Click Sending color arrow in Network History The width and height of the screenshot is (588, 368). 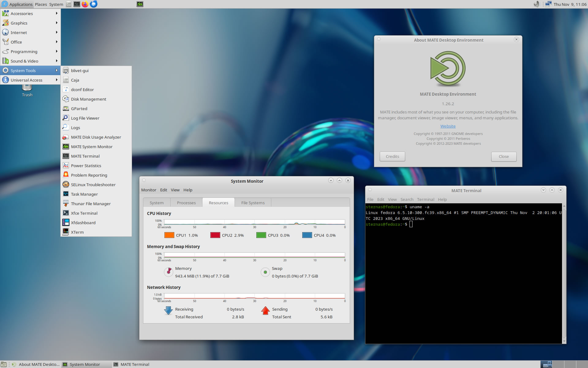click(266, 311)
